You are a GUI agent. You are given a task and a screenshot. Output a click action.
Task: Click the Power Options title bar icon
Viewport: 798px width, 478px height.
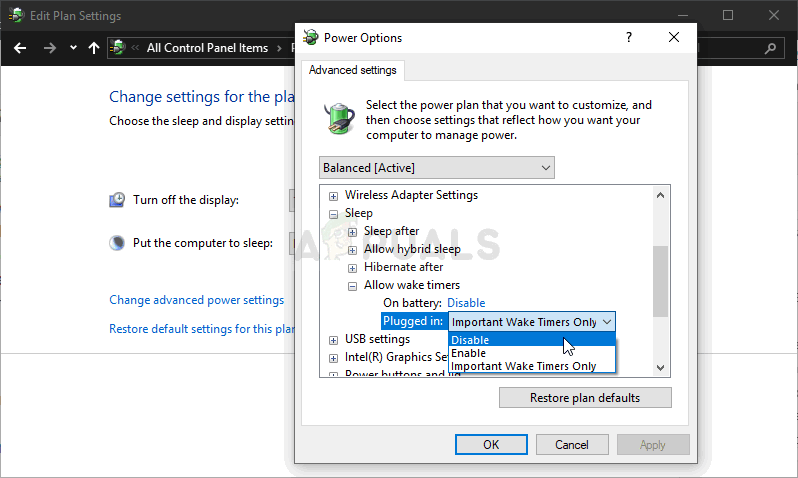pos(310,37)
